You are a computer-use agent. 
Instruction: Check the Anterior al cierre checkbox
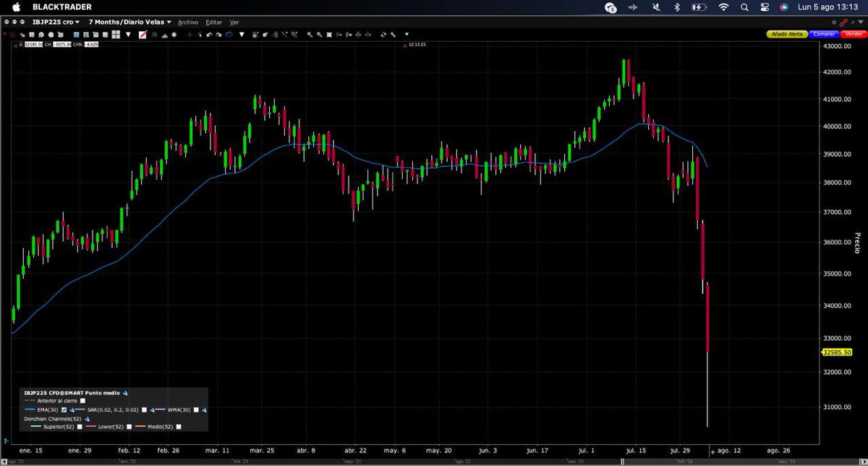pyautogui.click(x=82, y=401)
